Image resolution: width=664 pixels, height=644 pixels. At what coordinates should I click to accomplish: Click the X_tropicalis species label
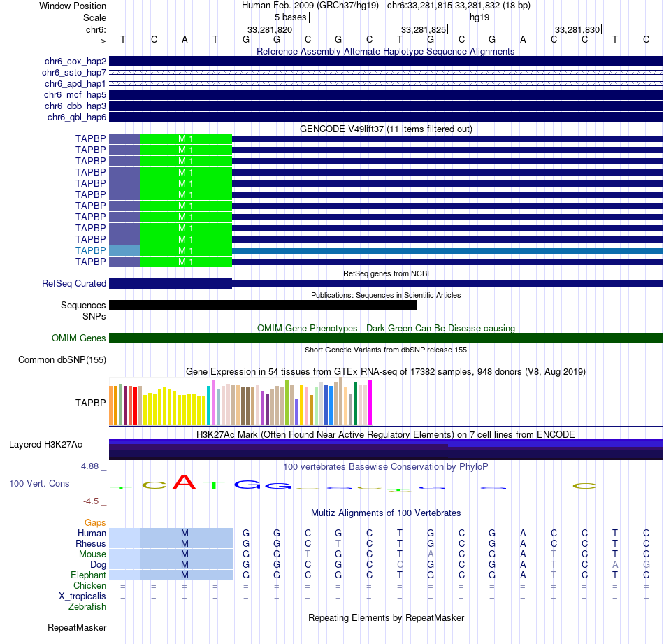coord(82,596)
